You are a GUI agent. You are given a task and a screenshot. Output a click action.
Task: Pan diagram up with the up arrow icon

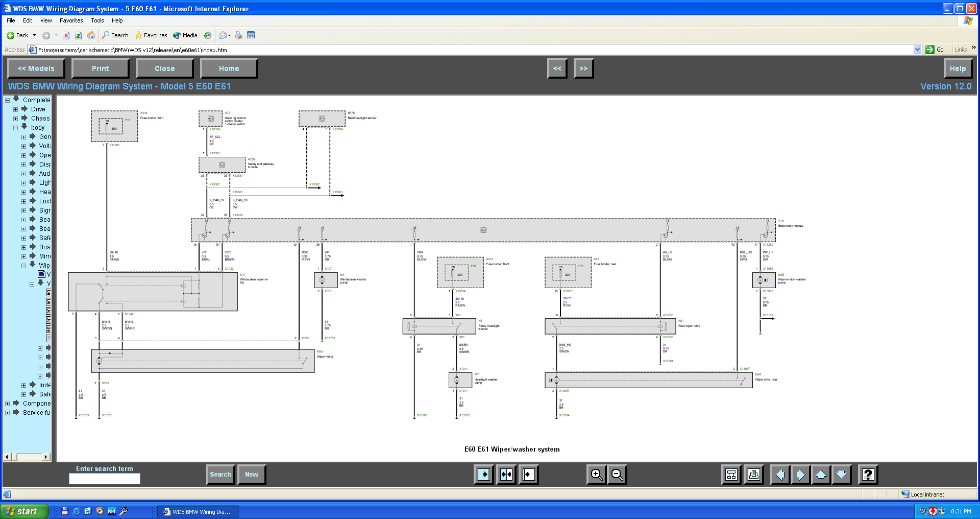click(821, 475)
